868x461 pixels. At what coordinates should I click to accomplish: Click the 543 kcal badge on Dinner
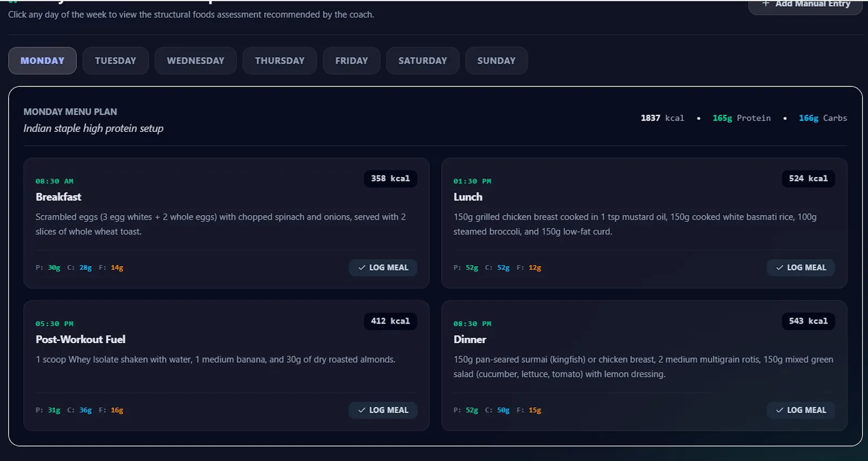[808, 321]
